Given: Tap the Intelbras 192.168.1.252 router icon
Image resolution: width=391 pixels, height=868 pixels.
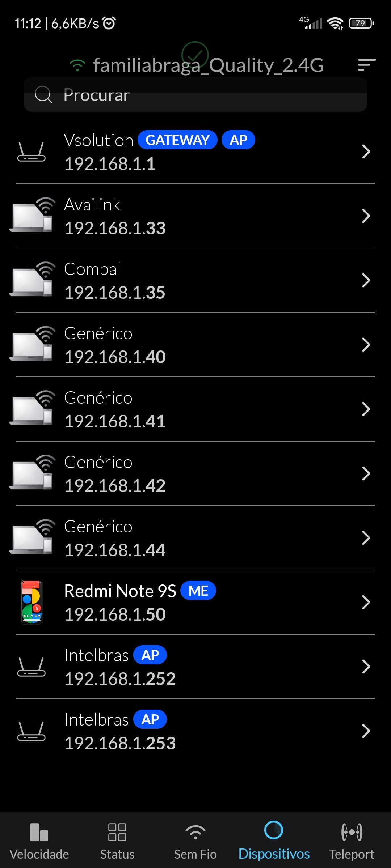Looking at the screenshot, I should click(31, 667).
